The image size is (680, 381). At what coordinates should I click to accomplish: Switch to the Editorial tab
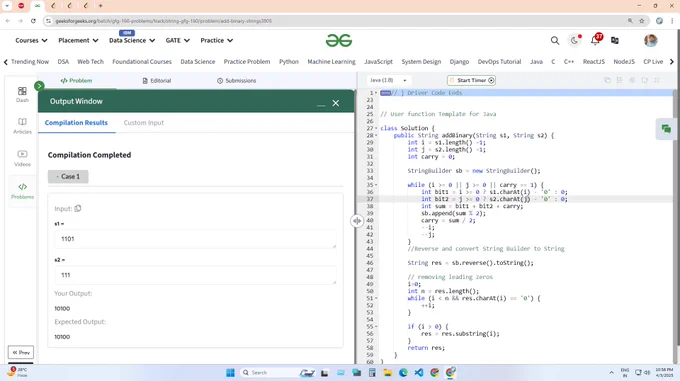(x=157, y=81)
